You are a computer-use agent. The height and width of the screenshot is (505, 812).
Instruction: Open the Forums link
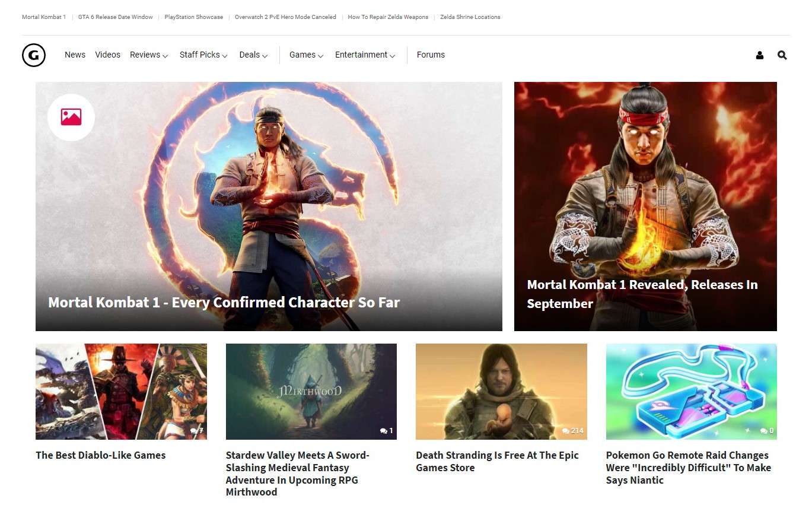tap(431, 55)
